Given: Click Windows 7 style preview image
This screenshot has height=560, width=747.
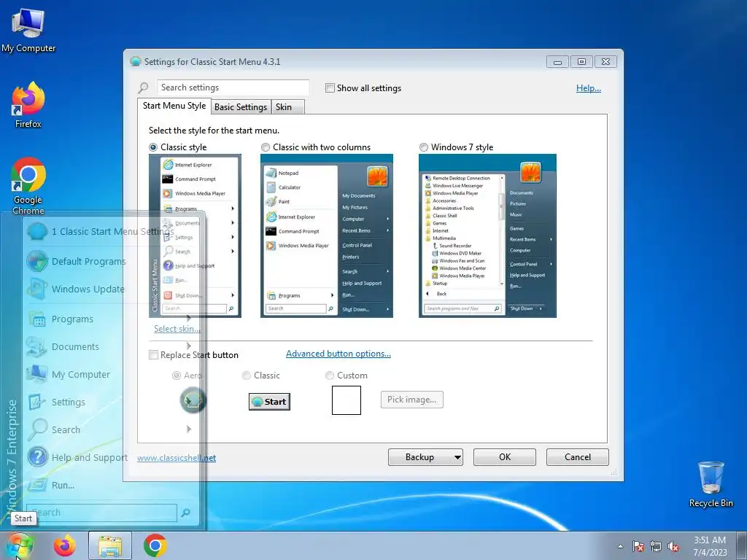Looking at the screenshot, I should tap(487, 236).
